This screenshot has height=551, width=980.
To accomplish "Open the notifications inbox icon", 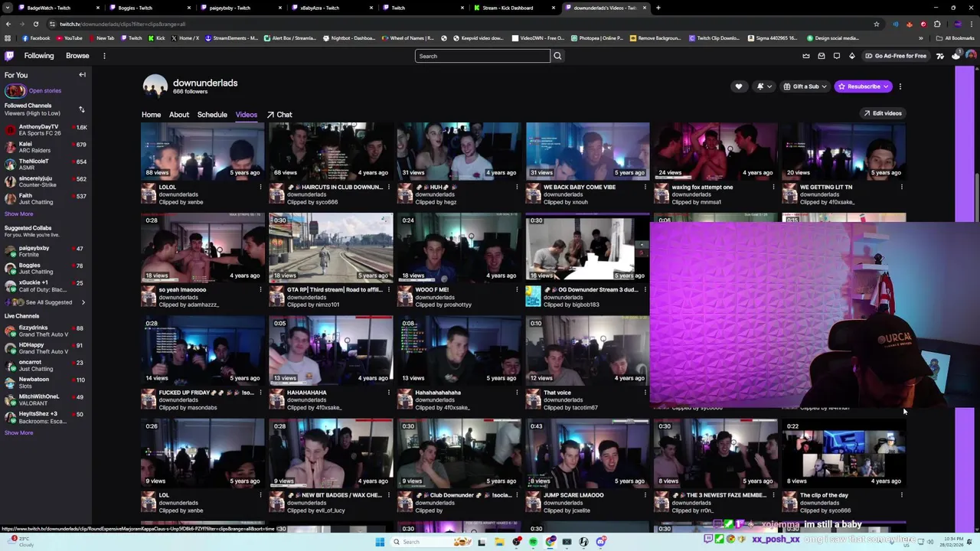I will [x=822, y=56].
